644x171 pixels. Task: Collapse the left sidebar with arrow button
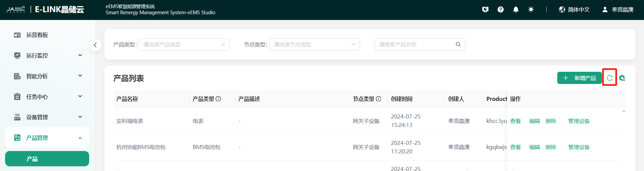tap(95, 45)
